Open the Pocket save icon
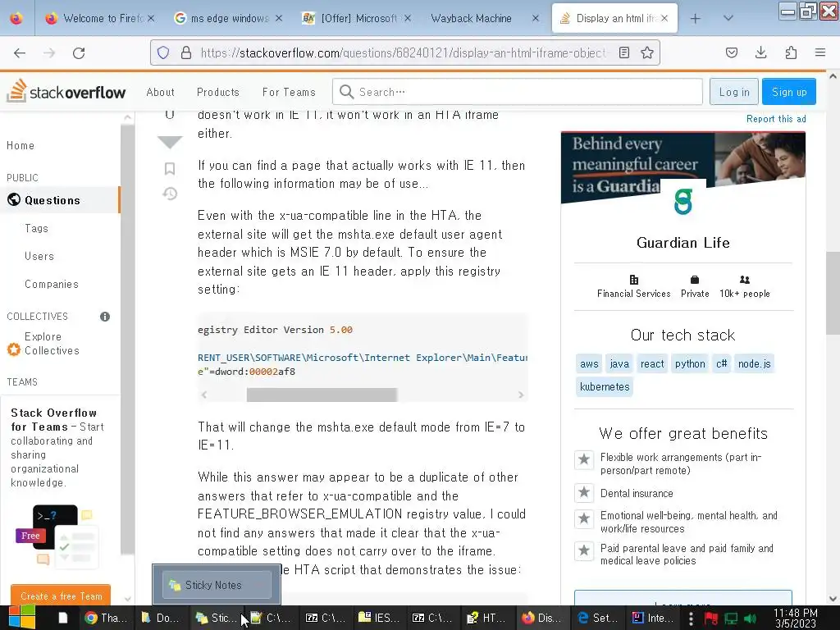The width and height of the screenshot is (840, 630). (x=731, y=52)
